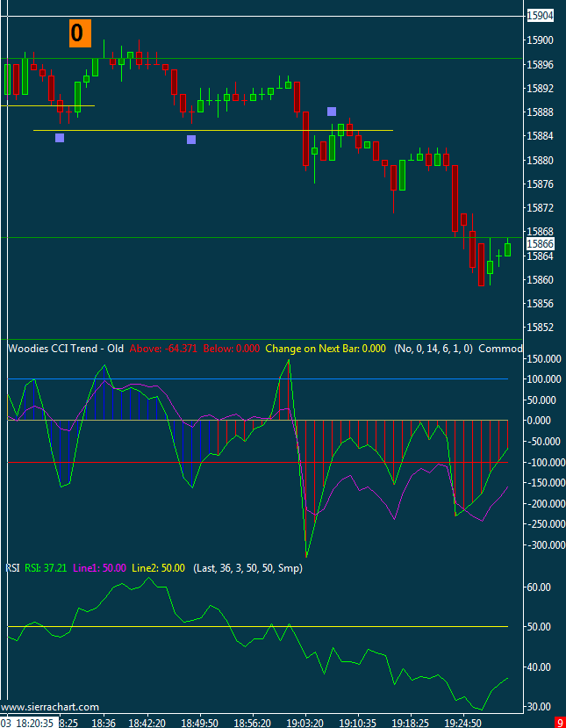
Task: Click RSI settings (Last, 36, 3, 50, 50, Smp)
Action: coord(247,568)
